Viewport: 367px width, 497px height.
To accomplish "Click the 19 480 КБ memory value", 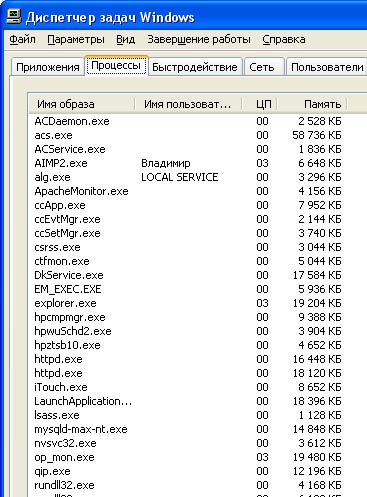I will (x=317, y=457).
